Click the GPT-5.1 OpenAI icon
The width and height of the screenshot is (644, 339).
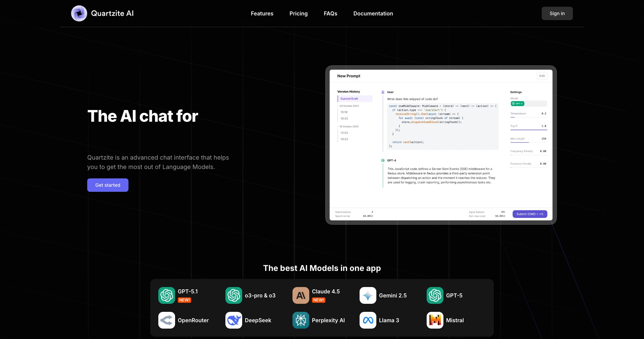(167, 295)
